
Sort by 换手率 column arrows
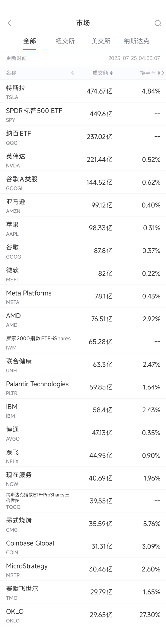click(x=159, y=73)
